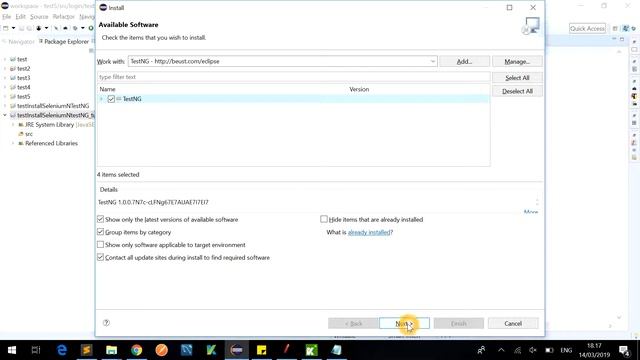Open the New toolbar dropdown arrow
This screenshot has width=640, height=360.
click(13, 28)
